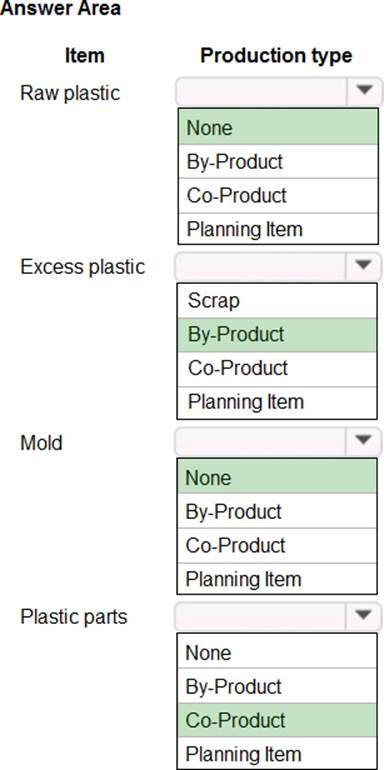This screenshot has width=384, height=770.
Task: Choose Scrap for Excess plastic
Action: (278, 301)
